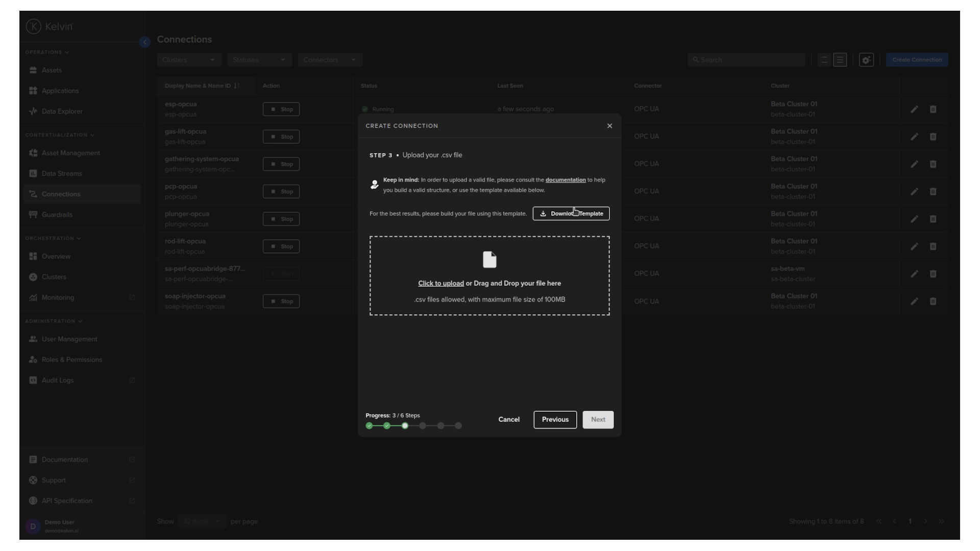Viewport: 980px width, 551px height.
Task: Select the Assets icon in sidebar
Action: click(x=33, y=70)
